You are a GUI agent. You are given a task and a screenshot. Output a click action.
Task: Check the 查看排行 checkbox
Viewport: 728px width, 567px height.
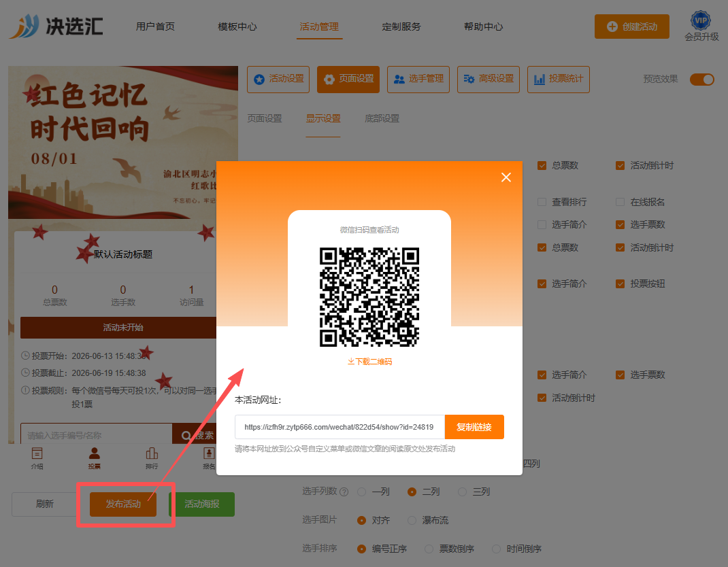pyautogui.click(x=542, y=202)
